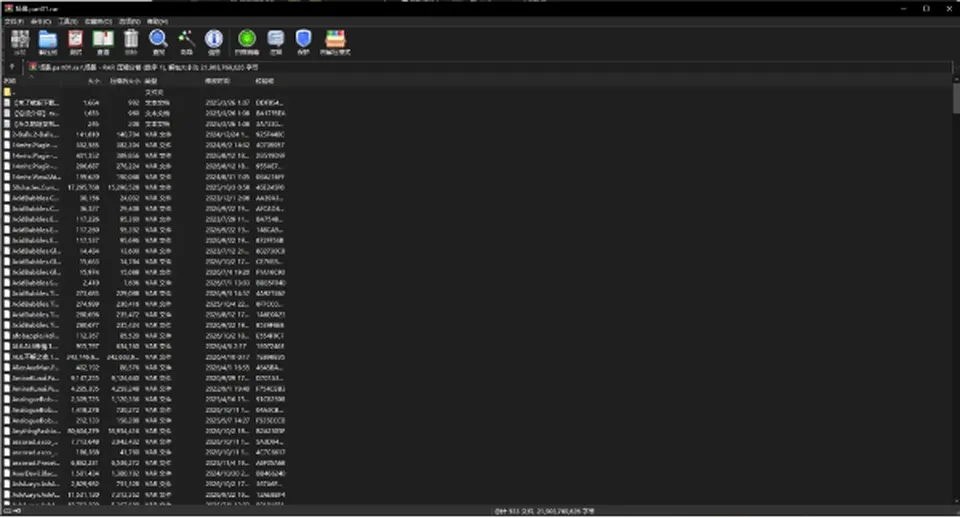The width and height of the screenshot is (960, 518).
Task: Open the Comment (注释) speech bubble icon
Action: [276, 40]
